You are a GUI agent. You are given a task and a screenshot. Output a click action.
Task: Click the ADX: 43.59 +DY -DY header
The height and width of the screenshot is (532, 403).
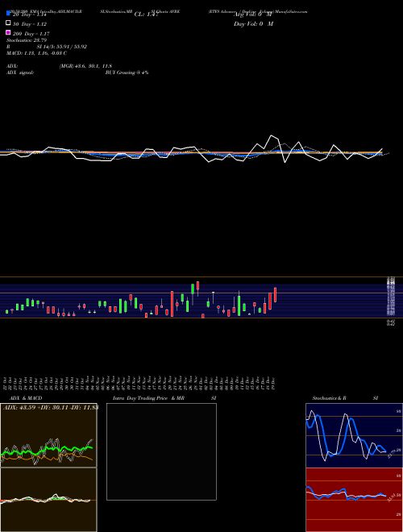pyautogui.click(x=51, y=407)
